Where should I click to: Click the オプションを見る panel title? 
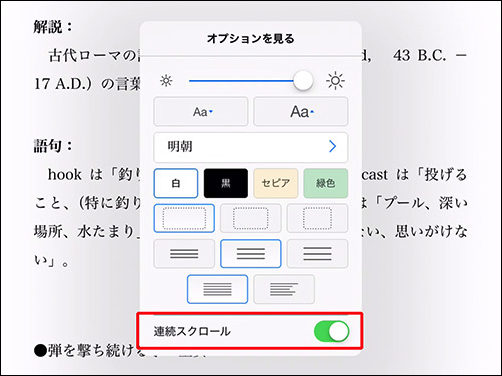[251, 39]
